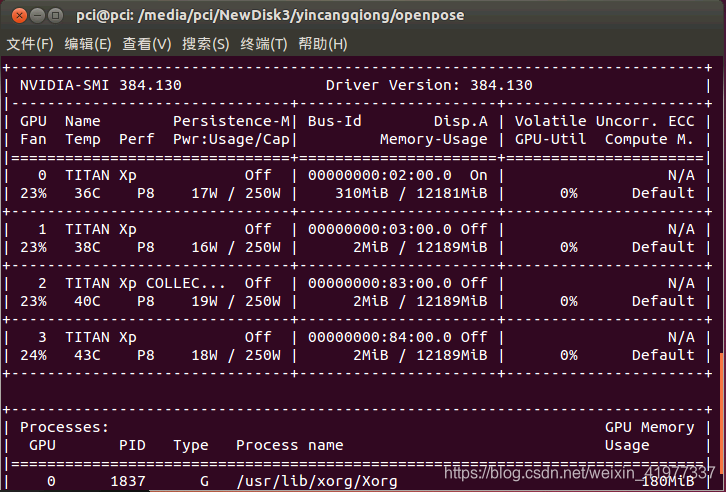This screenshot has width=726, height=492.
Task: Maximize the terminal window
Action: tap(56, 16)
